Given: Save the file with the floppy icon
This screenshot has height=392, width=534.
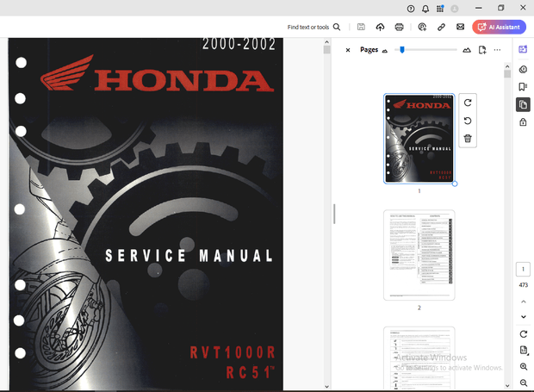Looking at the screenshot, I should pyautogui.click(x=361, y=27).
